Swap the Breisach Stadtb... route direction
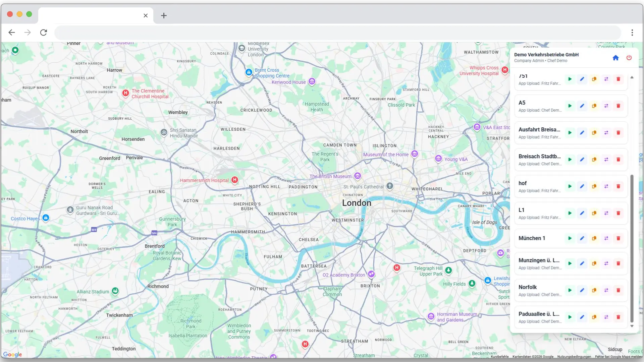The width and height of the screenshot is (644, 362). 606,160
